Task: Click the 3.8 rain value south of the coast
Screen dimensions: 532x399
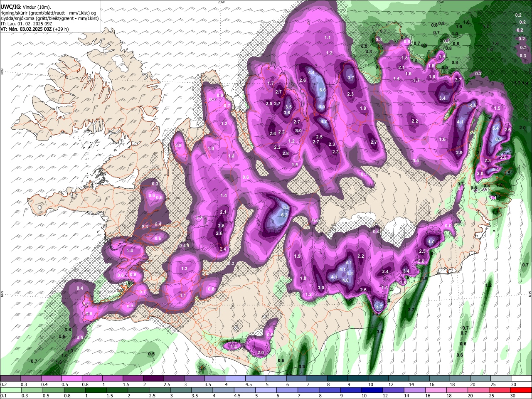Action: [379, 332]
